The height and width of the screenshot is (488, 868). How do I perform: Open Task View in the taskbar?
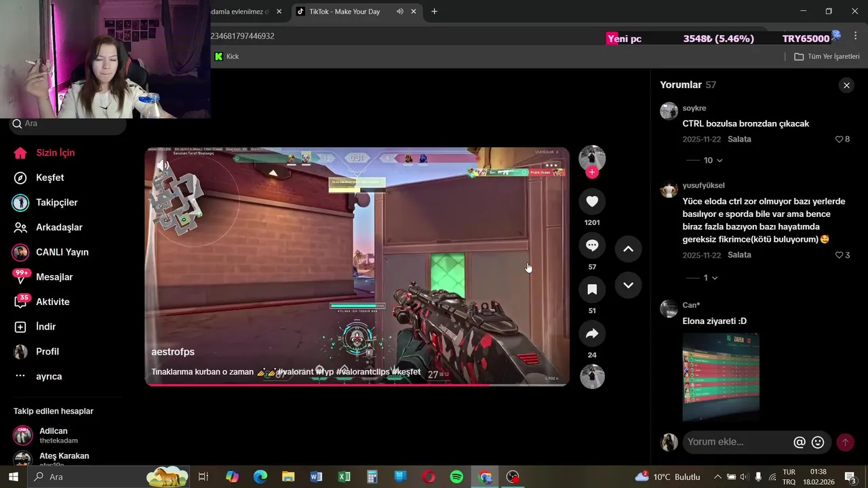pos(203,477)
